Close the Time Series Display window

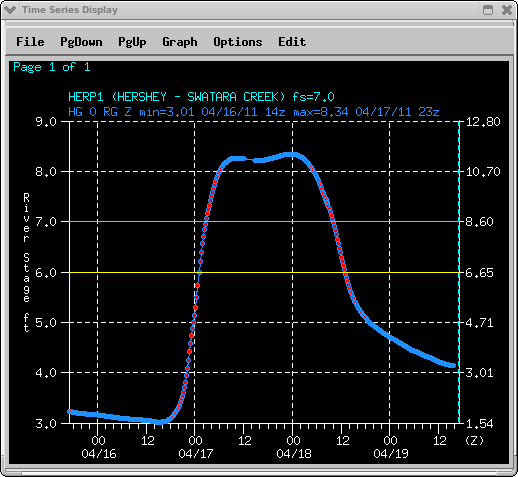(507, 10)
